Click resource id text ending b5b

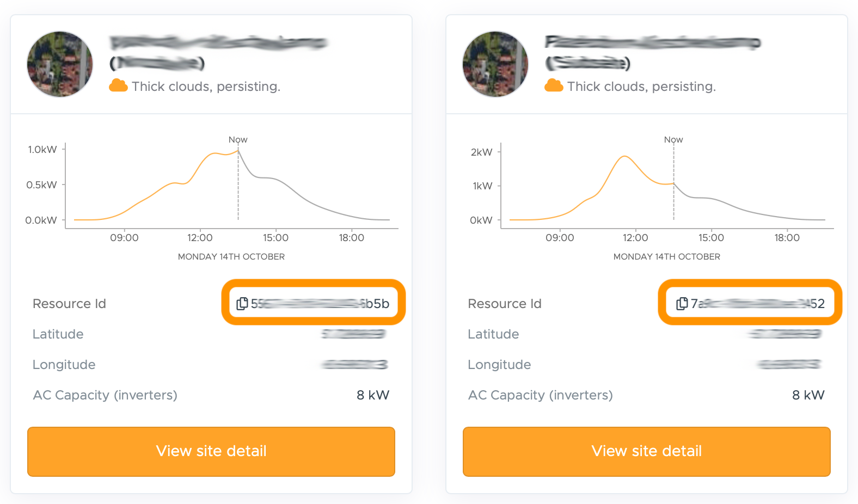pyautogui.click(x=320, y=304)
